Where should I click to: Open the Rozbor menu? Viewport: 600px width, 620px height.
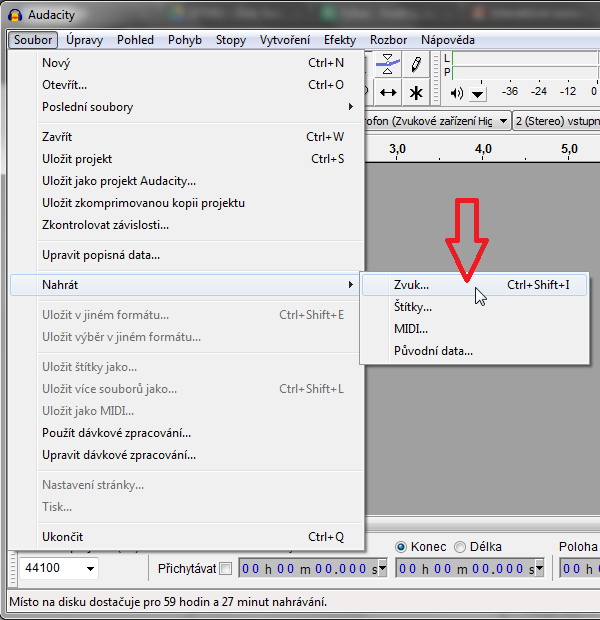coord(388,40)
